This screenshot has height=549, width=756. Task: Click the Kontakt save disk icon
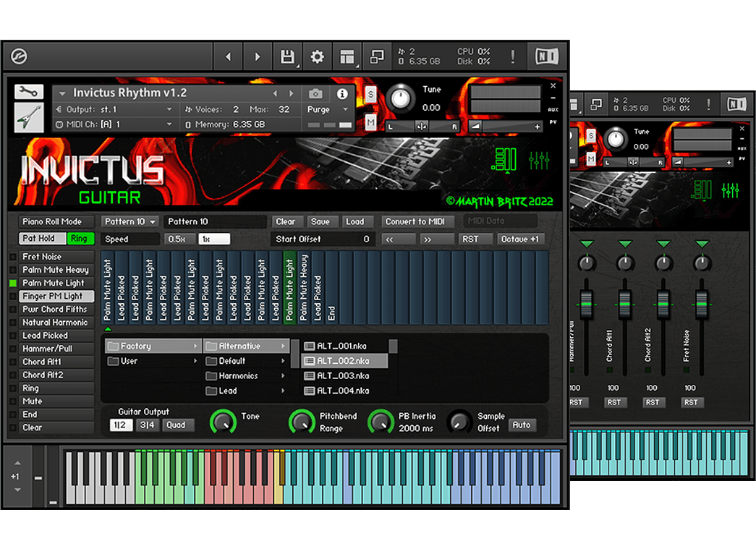pos(286,57)
